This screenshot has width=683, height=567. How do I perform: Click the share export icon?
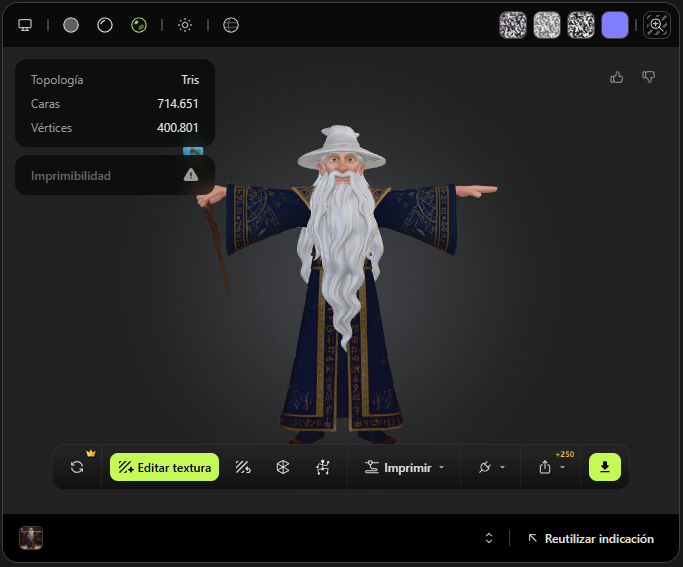tap(545, 467)
